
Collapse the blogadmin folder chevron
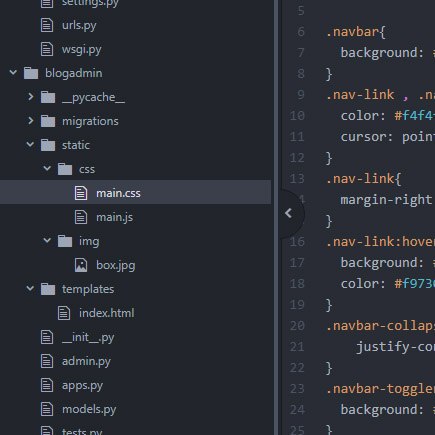13,72
